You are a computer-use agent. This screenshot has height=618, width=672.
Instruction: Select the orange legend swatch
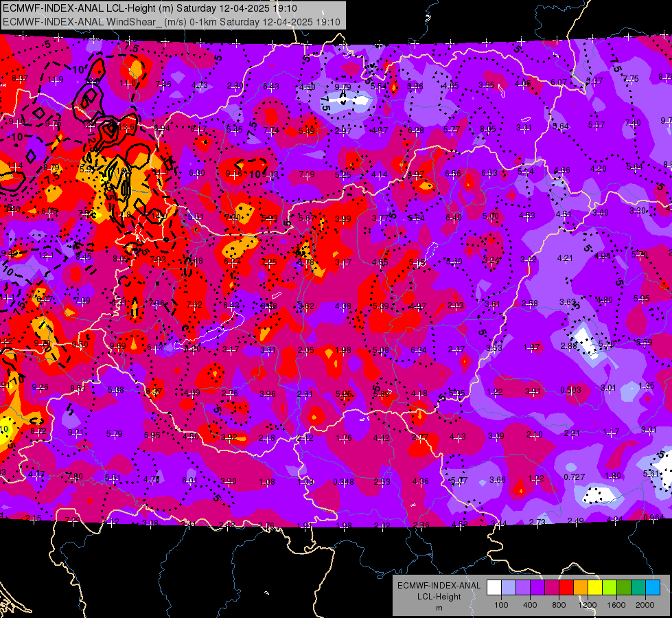[581, 588]
